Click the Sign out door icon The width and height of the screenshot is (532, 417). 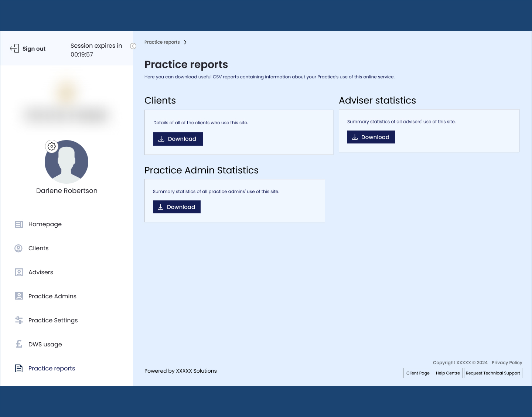click(14, 48)
